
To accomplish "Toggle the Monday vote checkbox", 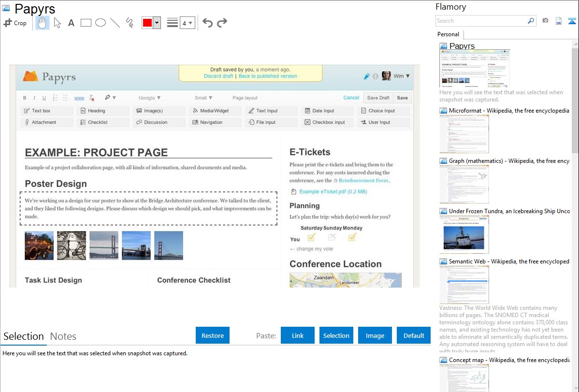I will pos(352,237).
